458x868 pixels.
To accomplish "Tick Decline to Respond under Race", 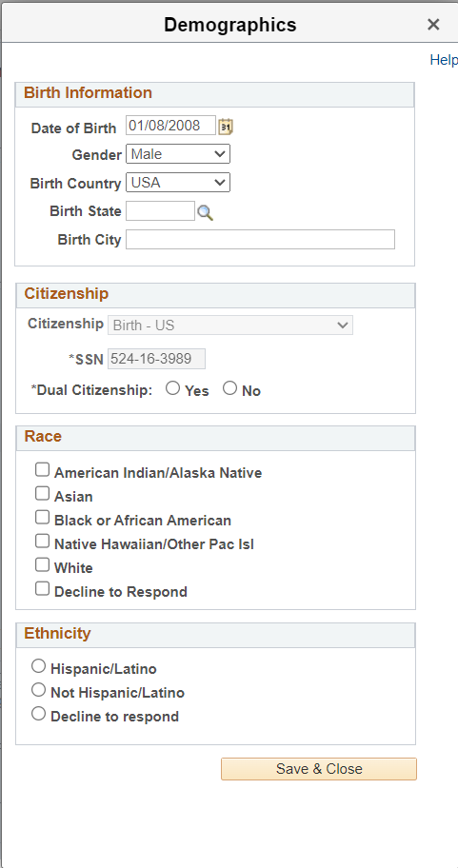I will pos(42,589).
